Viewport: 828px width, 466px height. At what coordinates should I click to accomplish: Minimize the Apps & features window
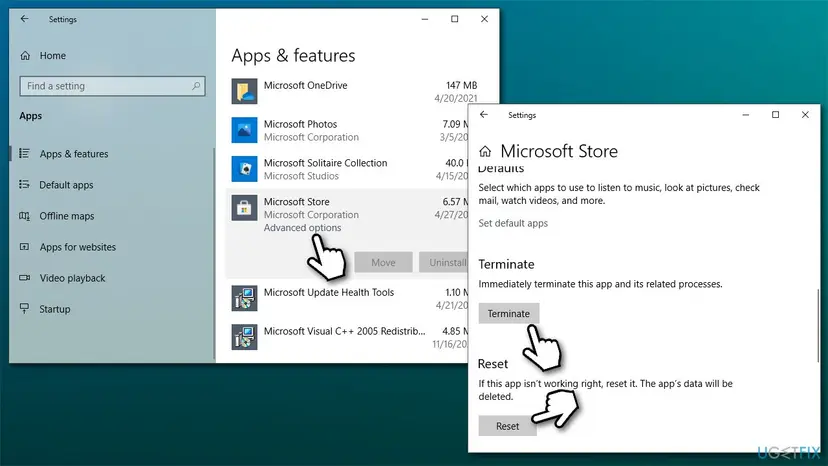point(425,19)
